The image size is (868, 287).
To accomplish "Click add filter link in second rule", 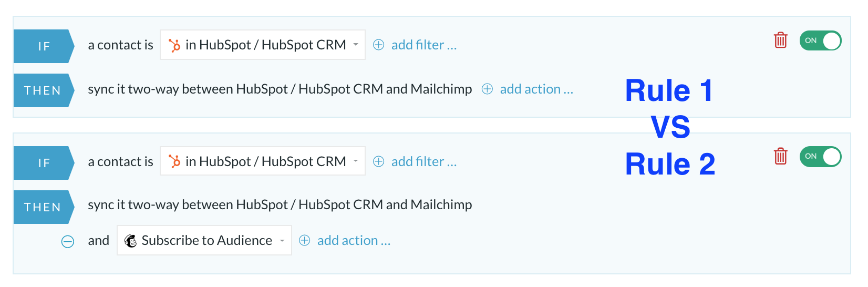I will (x=424, y=161).
